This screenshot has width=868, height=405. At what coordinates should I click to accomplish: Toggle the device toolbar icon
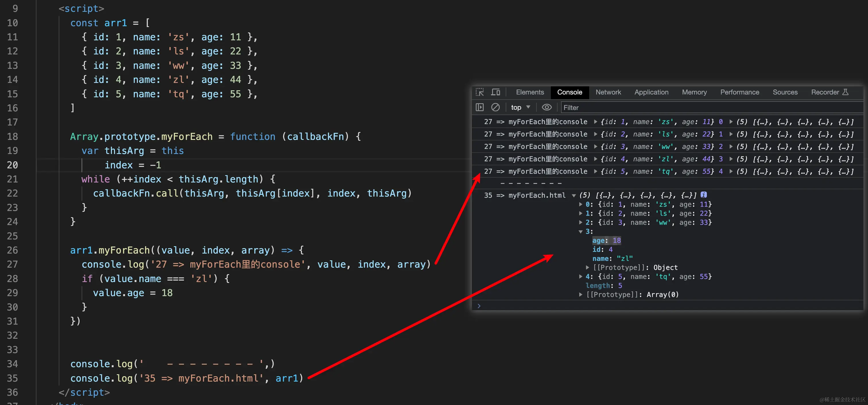(496, 92)
